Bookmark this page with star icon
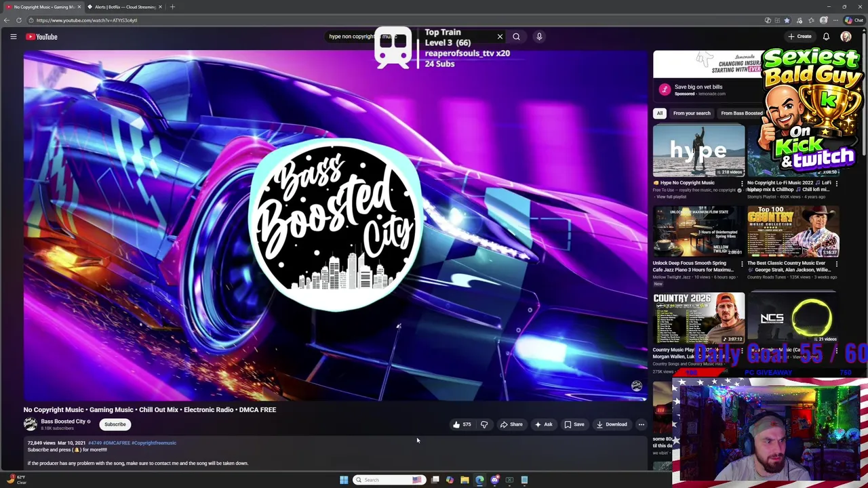The height and width of the screenshot is (488, 868). click(787, 20)
